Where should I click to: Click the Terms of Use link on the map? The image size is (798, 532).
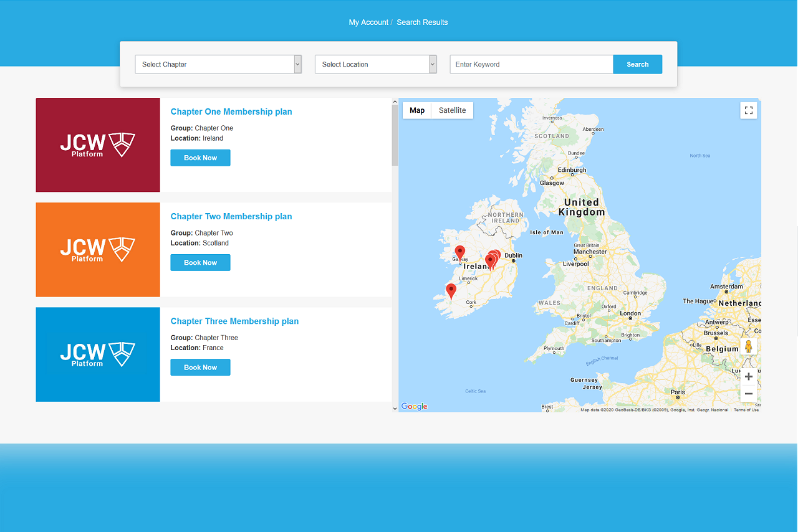pos(746,409)
